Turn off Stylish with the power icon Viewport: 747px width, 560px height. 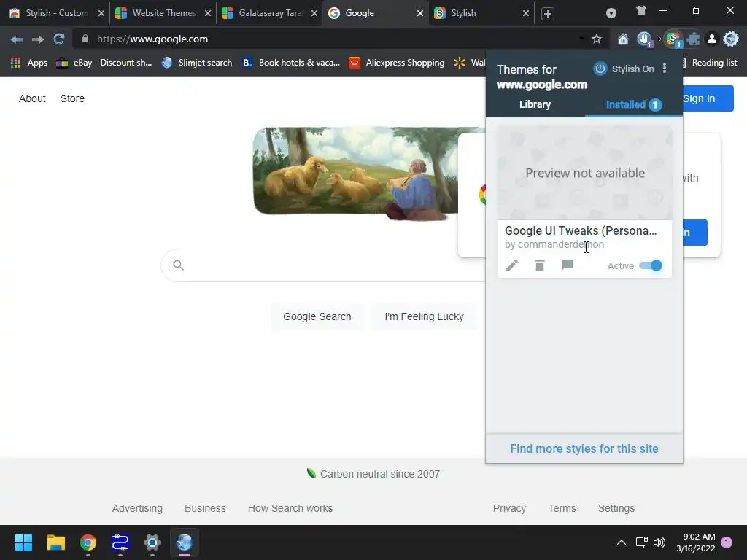tap(600, 69)
